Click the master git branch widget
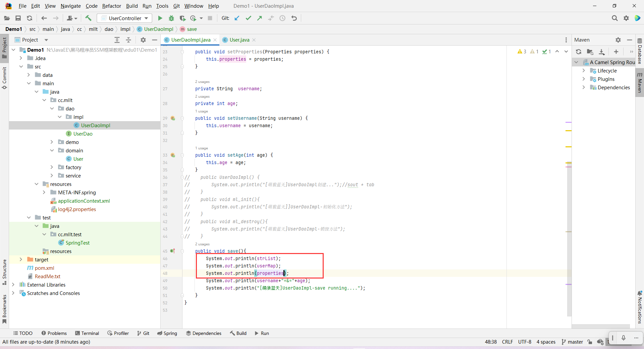The height and width of the screenshot is (349, 644). pos(572,342)
